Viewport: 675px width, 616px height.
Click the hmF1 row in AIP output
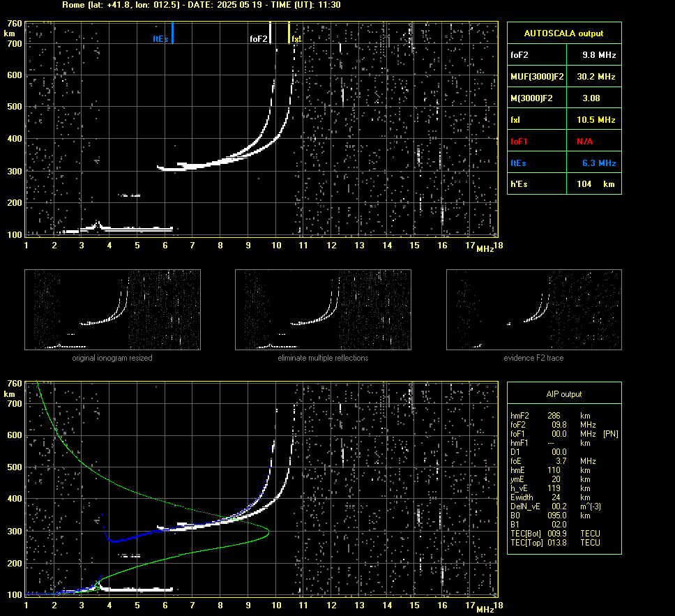tap(550, 443)
